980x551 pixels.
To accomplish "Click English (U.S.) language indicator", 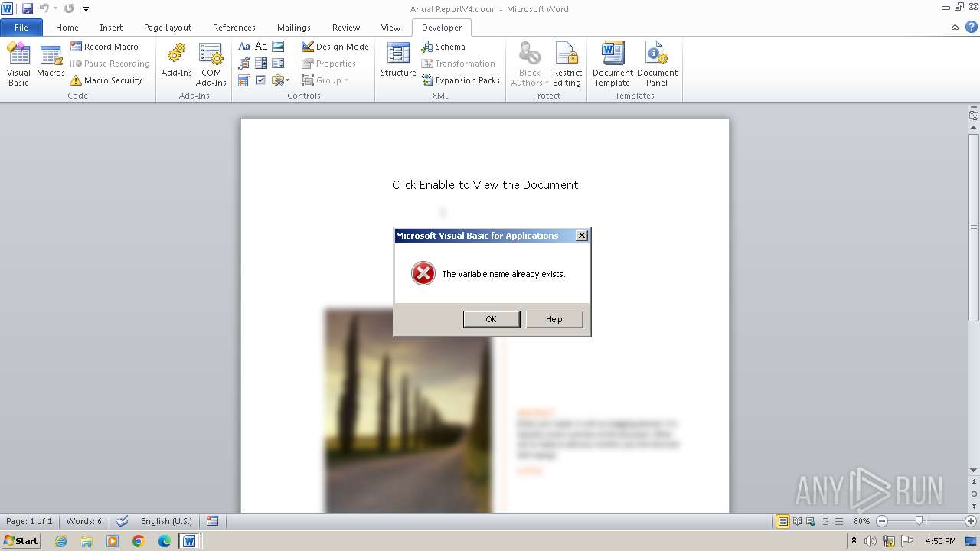I will pyautogui.click(x=166, y=521).
